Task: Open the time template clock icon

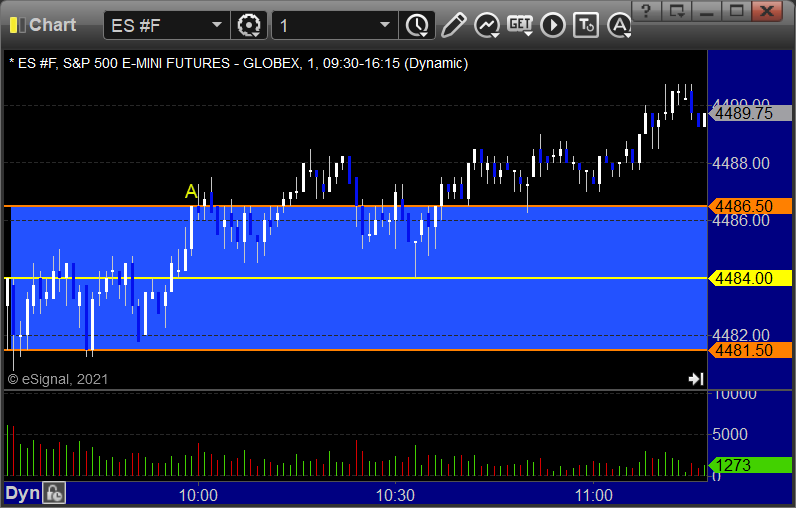Action: tap(417, 25)
